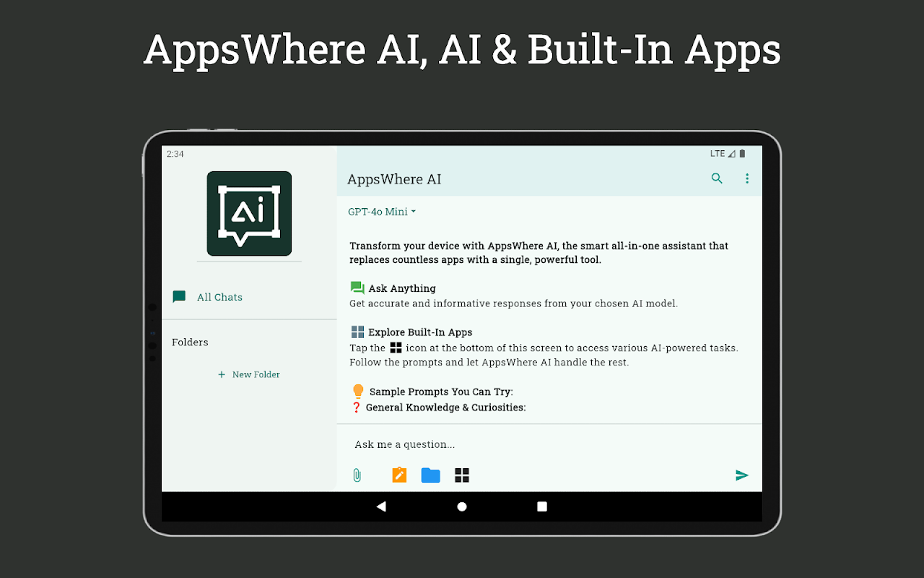The image size is (924, 578).
Task: Focus the Ask me a question field
Action: pyautogui.click(x=549, y=444)
